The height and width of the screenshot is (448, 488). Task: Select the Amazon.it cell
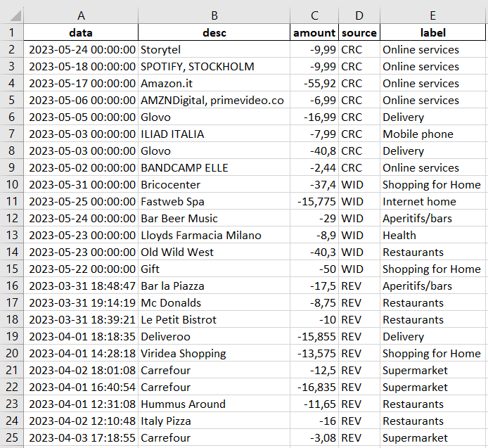[x=214, y=83]
